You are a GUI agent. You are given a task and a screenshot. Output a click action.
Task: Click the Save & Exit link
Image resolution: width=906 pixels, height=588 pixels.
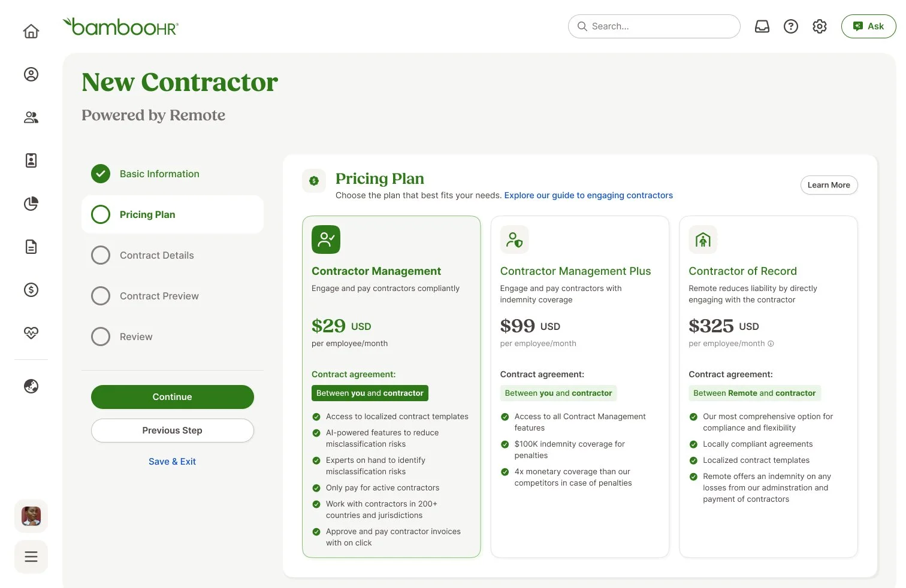pos(173,462)
